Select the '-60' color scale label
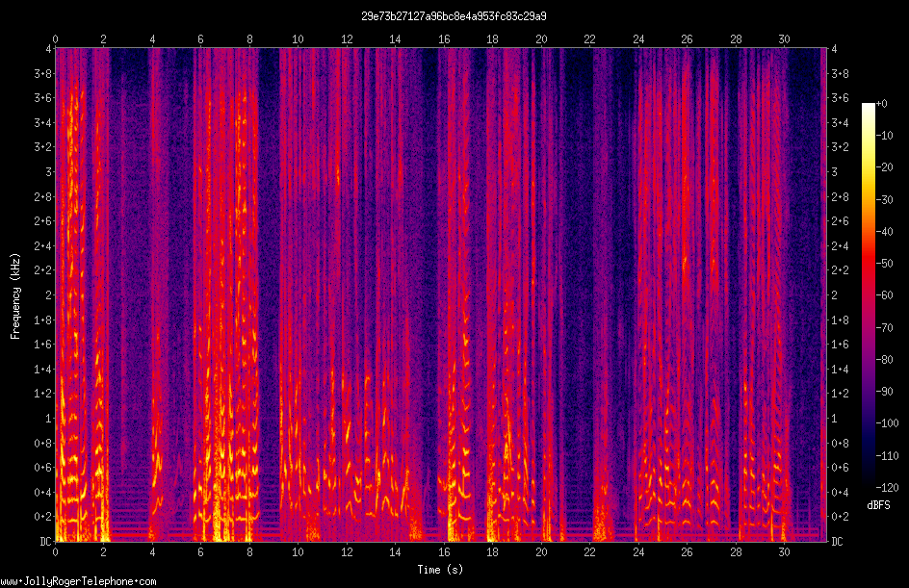This screenshot has height=588, width=909. (885, 295)
